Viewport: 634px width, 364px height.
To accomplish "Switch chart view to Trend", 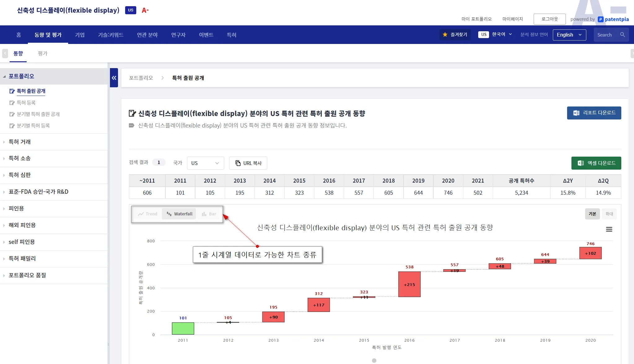I will click(148, 214).
